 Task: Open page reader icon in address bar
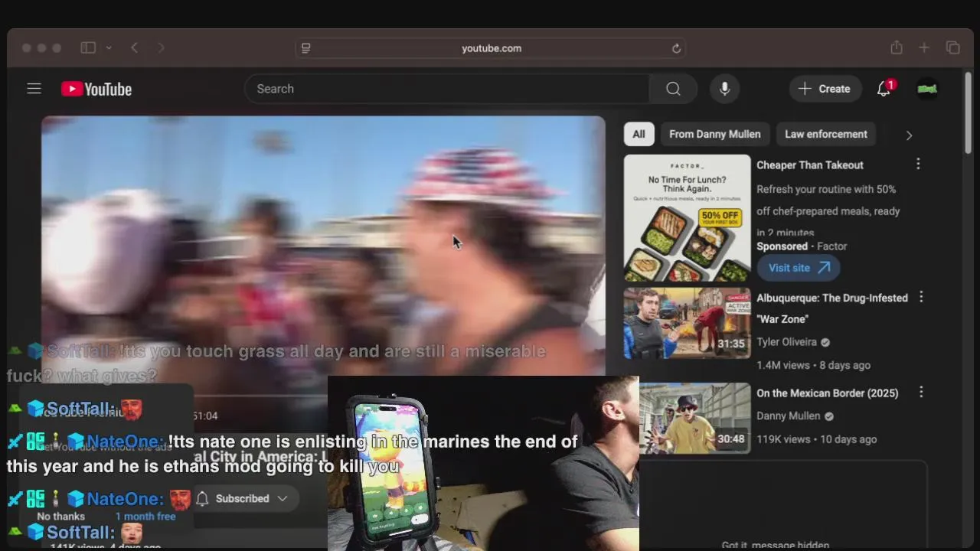[306, 48]
